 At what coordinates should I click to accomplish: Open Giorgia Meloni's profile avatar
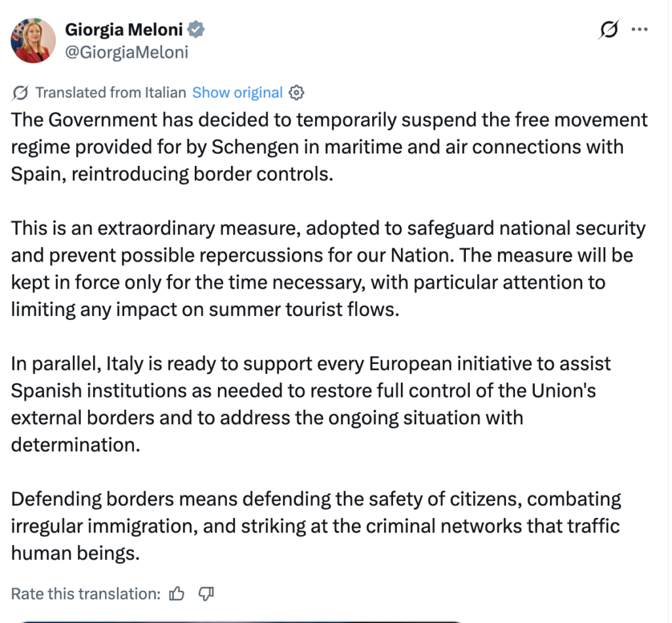[33, 41]
